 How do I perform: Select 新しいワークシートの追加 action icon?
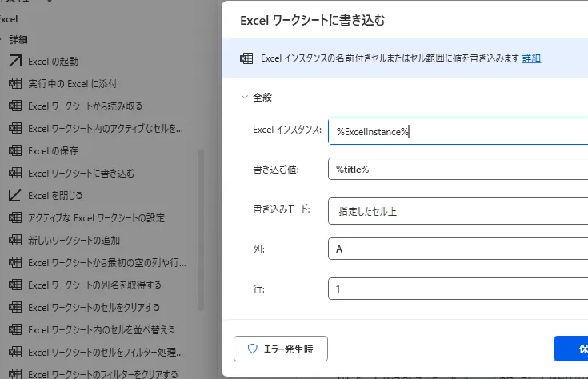coord(14,240)
